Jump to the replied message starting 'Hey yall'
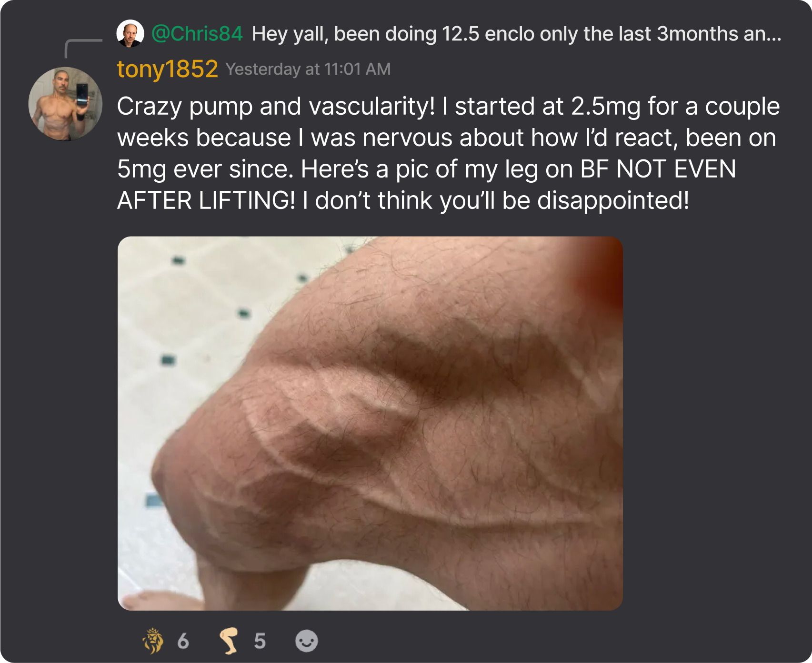The width and height of the screenshot is (812, 663). pos(516,34)
